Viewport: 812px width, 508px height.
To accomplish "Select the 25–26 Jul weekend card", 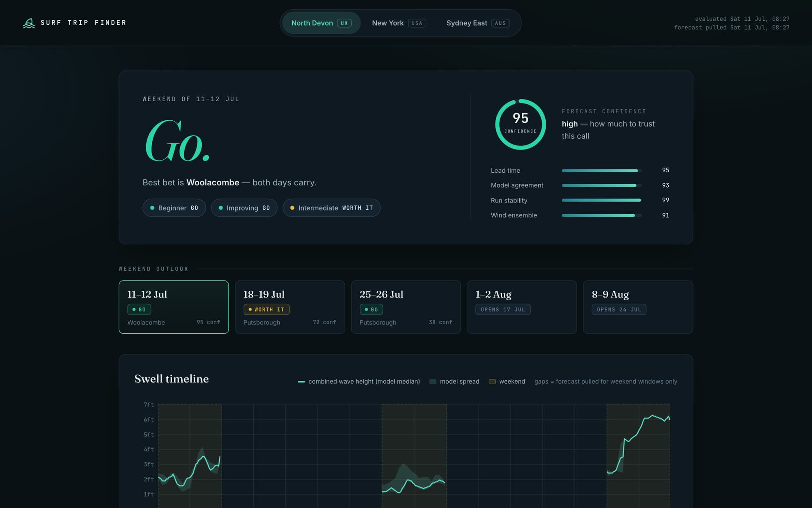I will [406, 307].
